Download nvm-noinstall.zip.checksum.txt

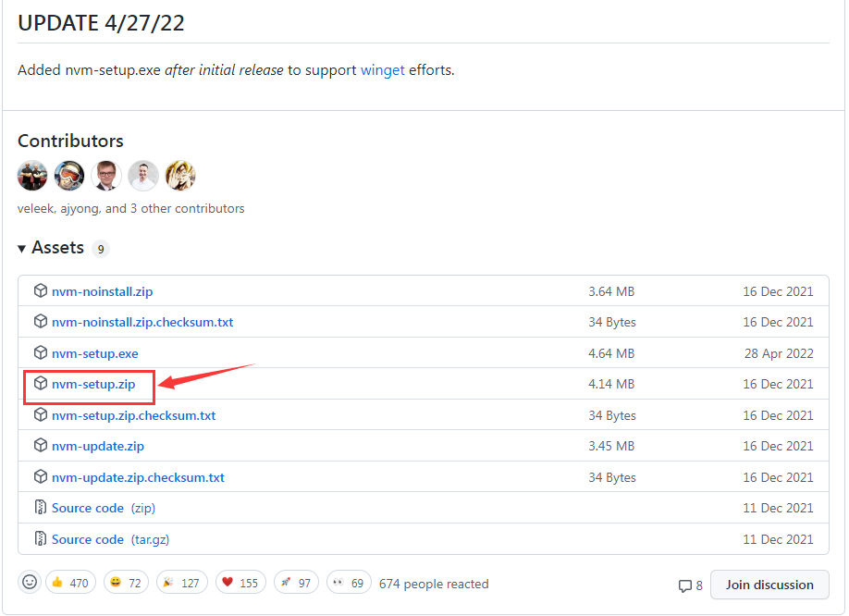[x=142, y=322]
